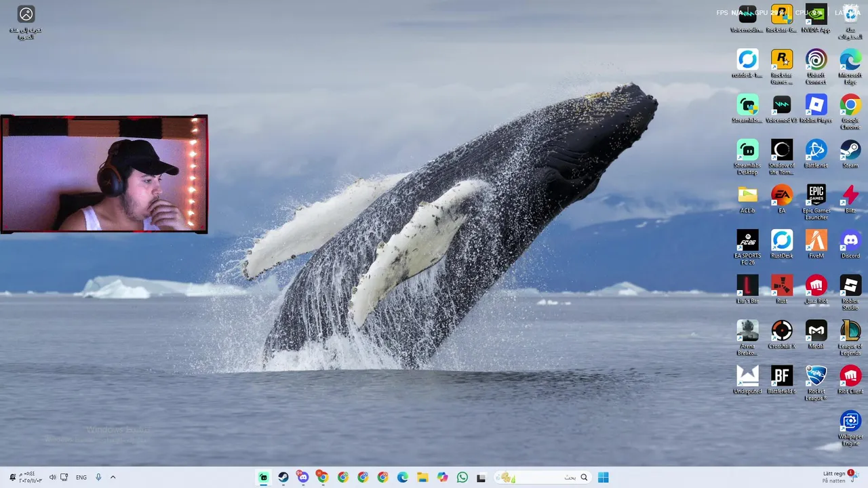Open the Discord desktop shortcut

850,244
